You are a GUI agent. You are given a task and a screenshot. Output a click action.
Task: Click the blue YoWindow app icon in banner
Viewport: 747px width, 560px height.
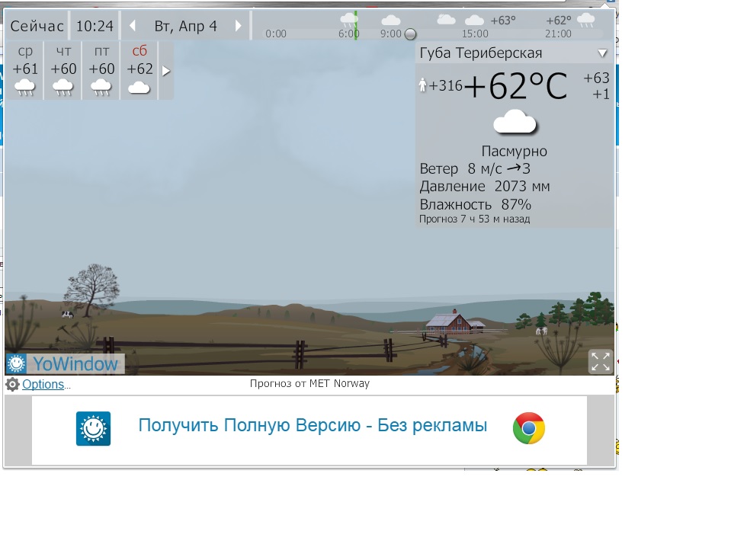[93, 428]
